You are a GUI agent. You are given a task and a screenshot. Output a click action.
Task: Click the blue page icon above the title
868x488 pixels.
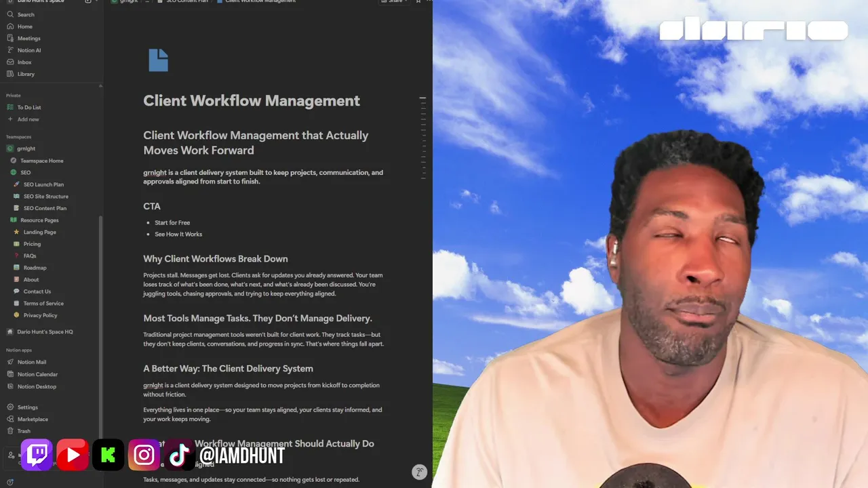[158, 60]
